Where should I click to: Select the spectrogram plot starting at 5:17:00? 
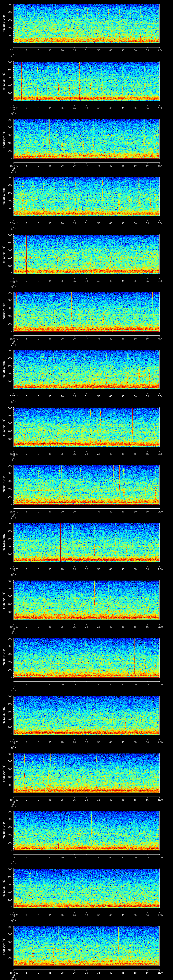(87, 946)
